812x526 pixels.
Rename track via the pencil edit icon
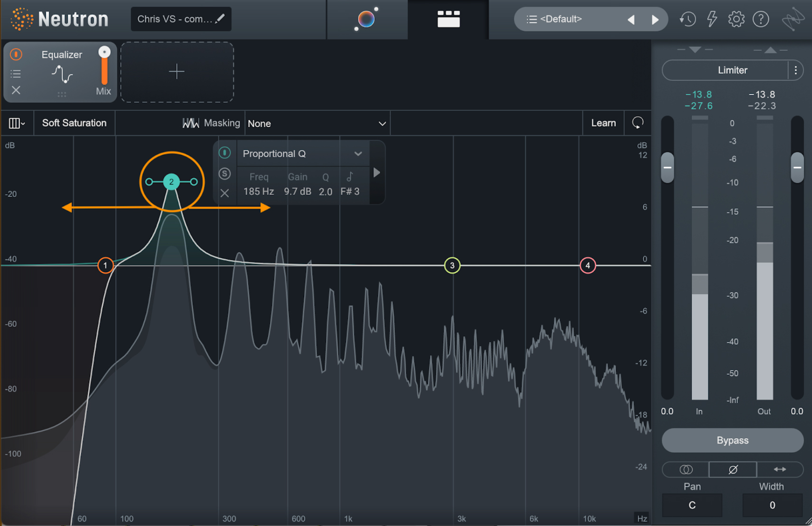click(x=220, y=18)
